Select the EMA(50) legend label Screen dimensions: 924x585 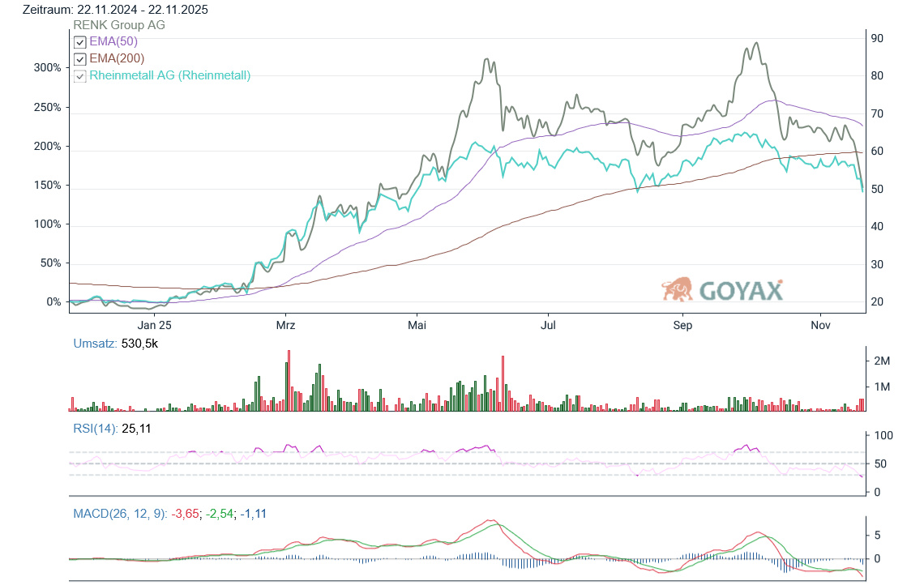113,41
